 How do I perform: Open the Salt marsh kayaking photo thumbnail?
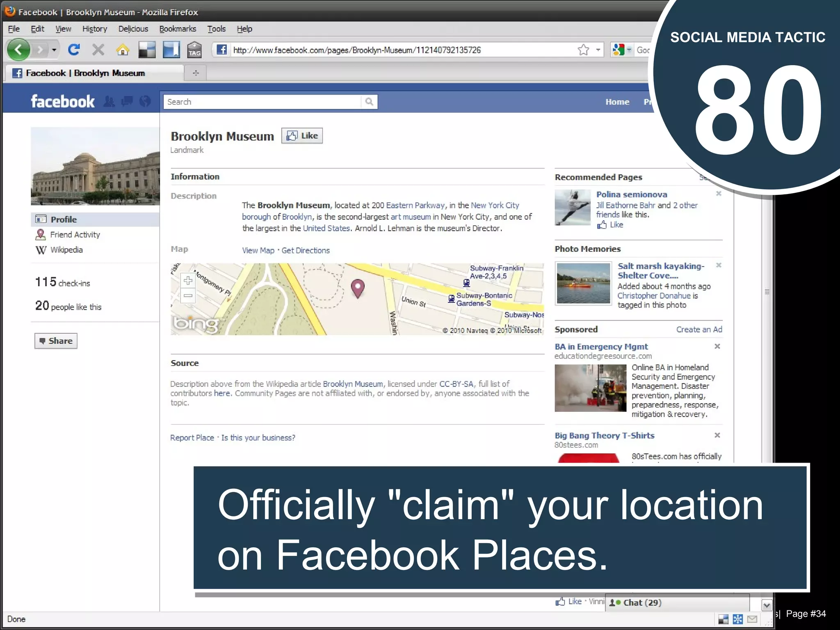point(583,283)
